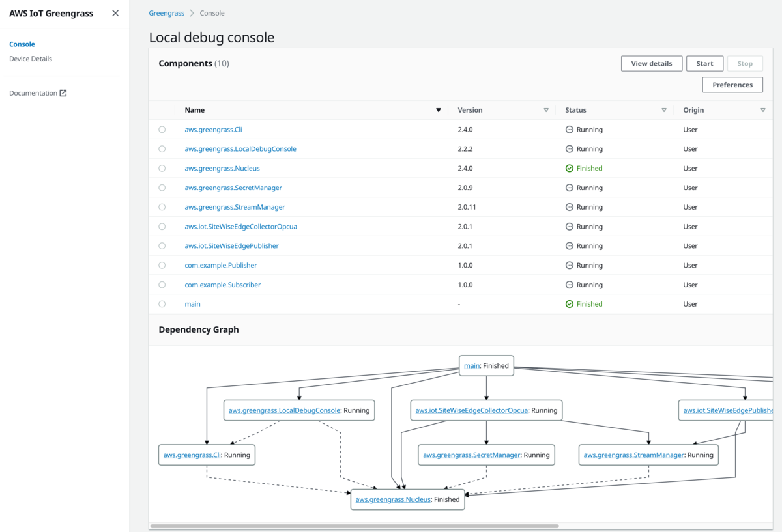Click the aws.iot.SiteWiseEdgeCollectorOpcua graph node
782x532 pixels.
(486, 410)
